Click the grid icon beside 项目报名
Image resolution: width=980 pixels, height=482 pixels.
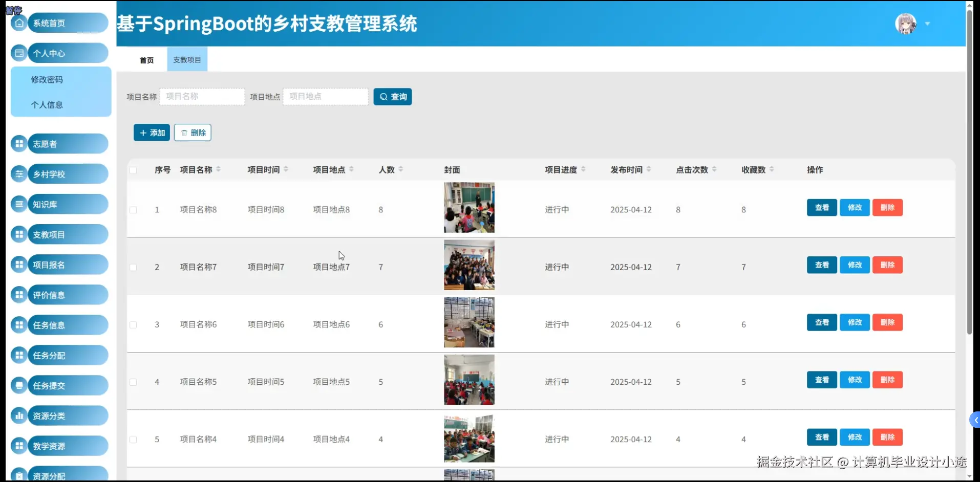(19, 265)
